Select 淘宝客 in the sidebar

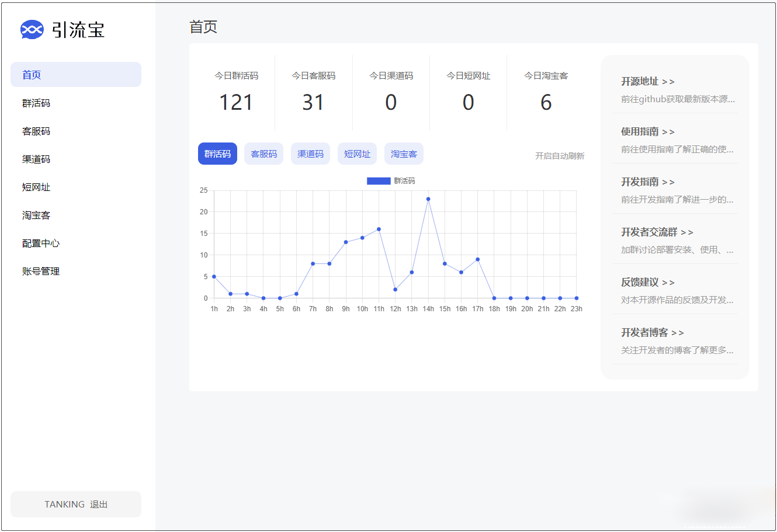36,215
